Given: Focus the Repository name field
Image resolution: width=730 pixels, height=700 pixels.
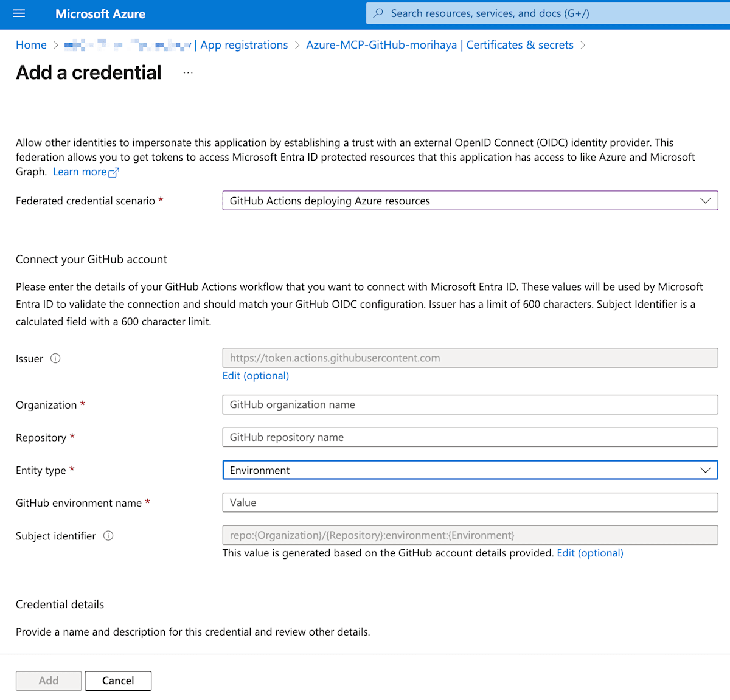Looking at the screenshot, I should coord(470,437).
